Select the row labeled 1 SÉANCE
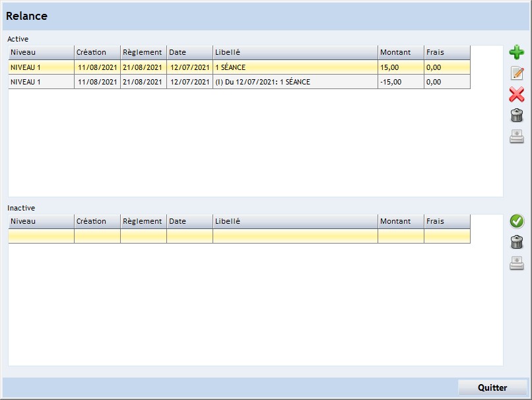 coord(295,67)
